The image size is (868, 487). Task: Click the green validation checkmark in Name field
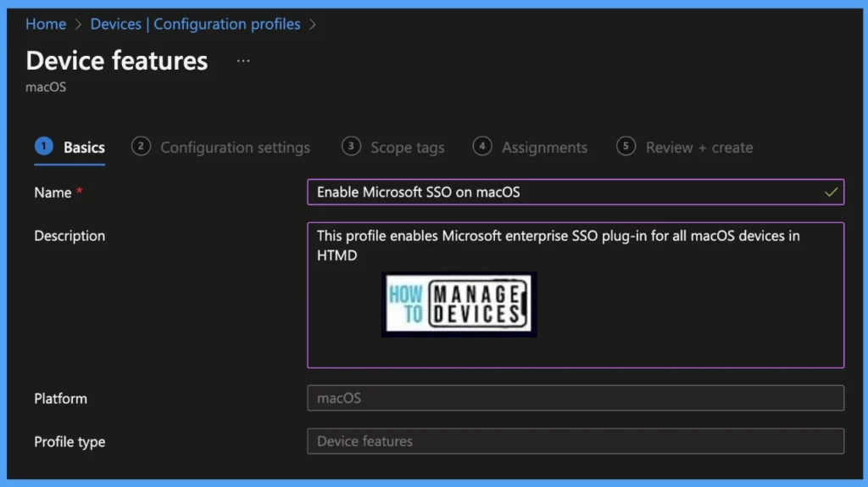[831, 193]
